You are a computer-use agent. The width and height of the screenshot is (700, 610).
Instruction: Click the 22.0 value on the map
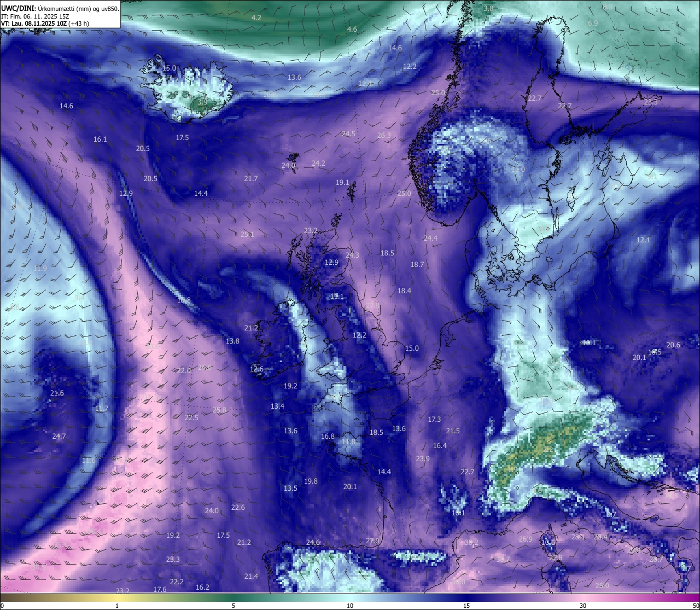pos(184,371)
